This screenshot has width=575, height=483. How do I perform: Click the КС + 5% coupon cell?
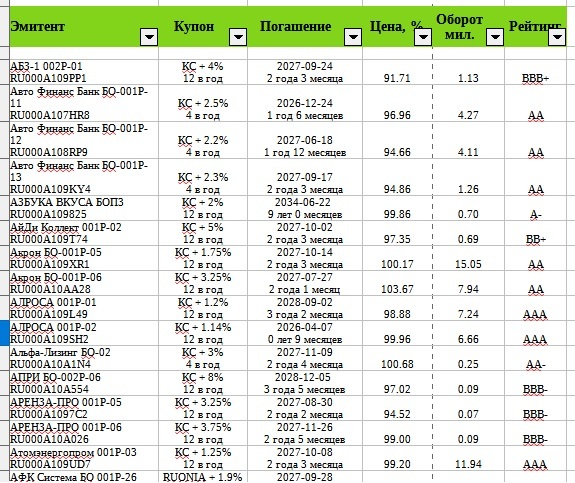click(x=203, y=233)
